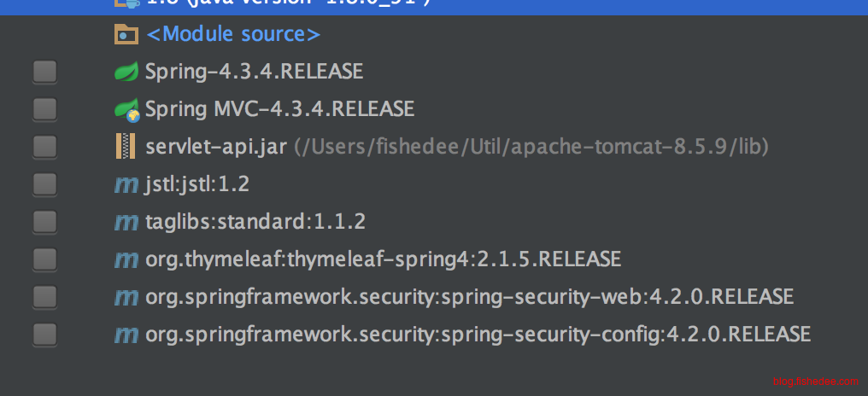Toggle export checkbox for Spring-4.3.4.RELEASE
The height and width of the screenshot is (396, 868).
[44, 72]
